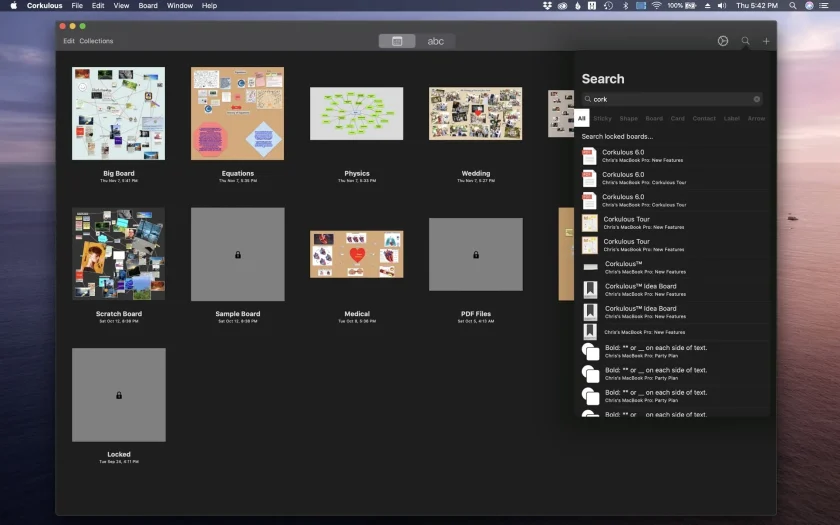Click lock icon on PDF Files board
This screenshot has width=840, height=525.
[x=476, y=255]
